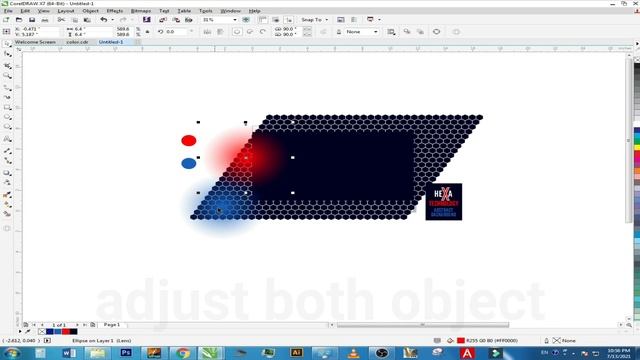Image resolution: width=640 pixels, height=360 pixels.
Task: Switch to the Welcome Screen tab
Action: click(x=35, y=42)
